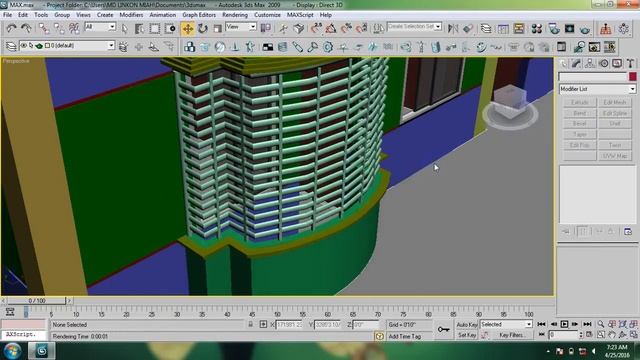The width and height of the screenshot is (640, 360).
Task: Click the Set Keys large key button
Action: tap(444, 329)
